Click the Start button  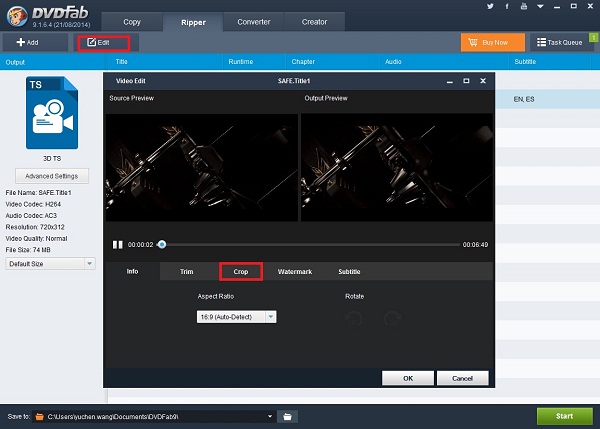pos(564,416)
